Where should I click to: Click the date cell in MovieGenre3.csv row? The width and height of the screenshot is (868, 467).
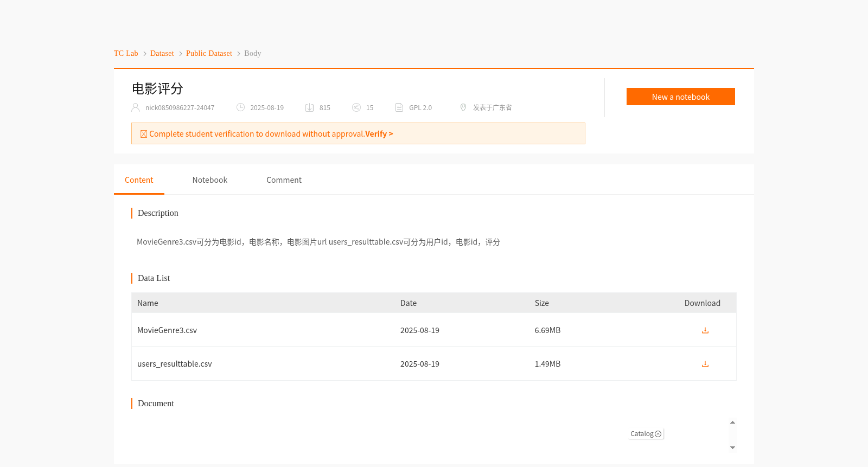click(420, 330)
